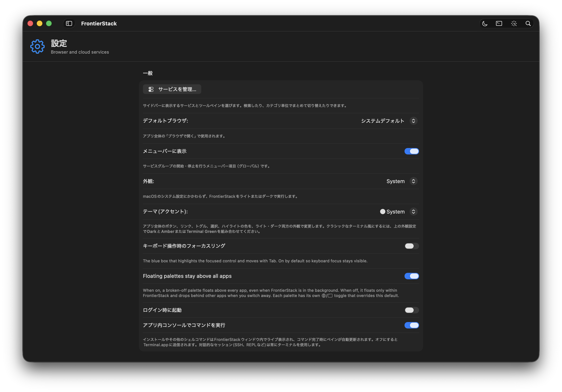Switch to dark mode moon icon
562x392 pixels.
(485, 23)
